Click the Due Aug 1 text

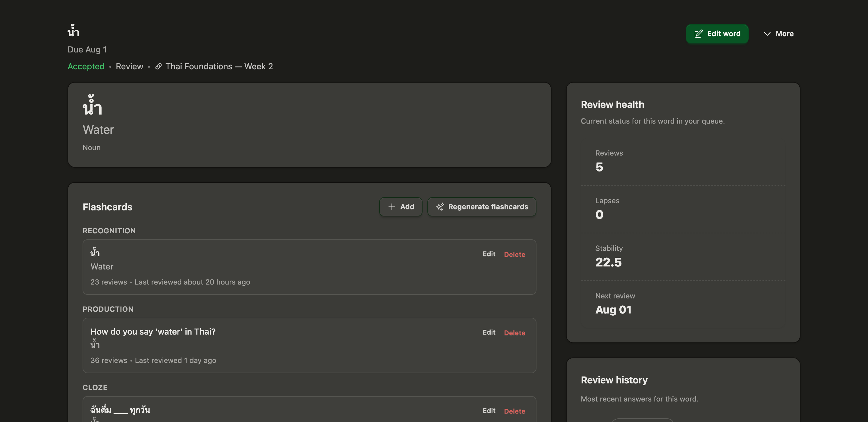pyautogui.click(x=87, y=49)
